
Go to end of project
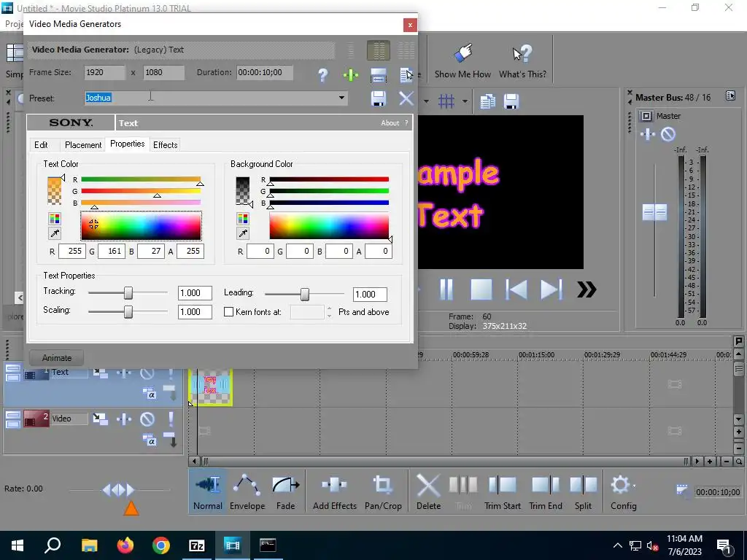point(551,289)
